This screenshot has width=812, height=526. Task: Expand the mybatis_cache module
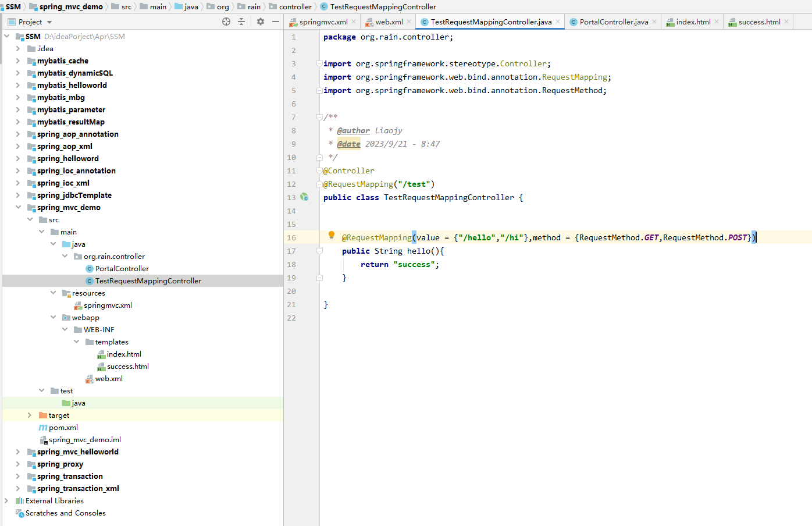click(x=18, y=61)
